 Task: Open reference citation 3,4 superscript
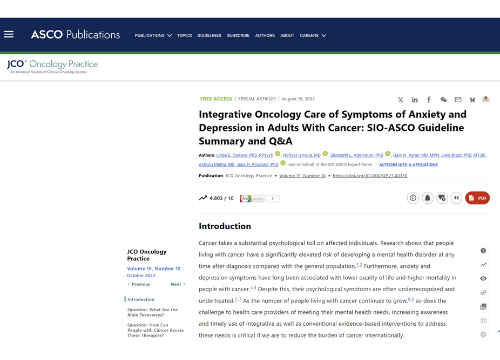pyautogui.click(x=253, y=288)
